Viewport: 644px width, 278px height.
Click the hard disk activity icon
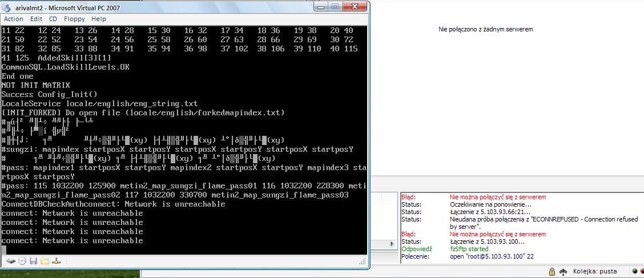coord(11,261)
